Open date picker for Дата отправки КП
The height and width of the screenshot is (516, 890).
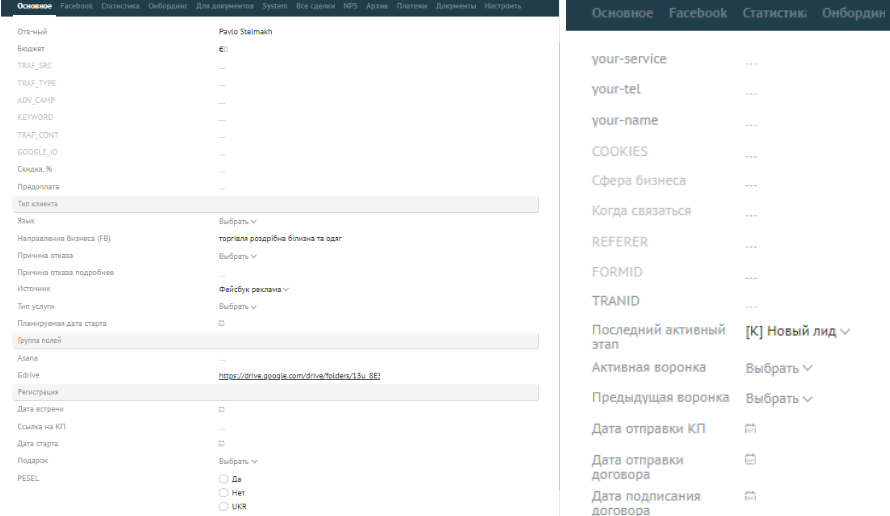coord(751,428)
